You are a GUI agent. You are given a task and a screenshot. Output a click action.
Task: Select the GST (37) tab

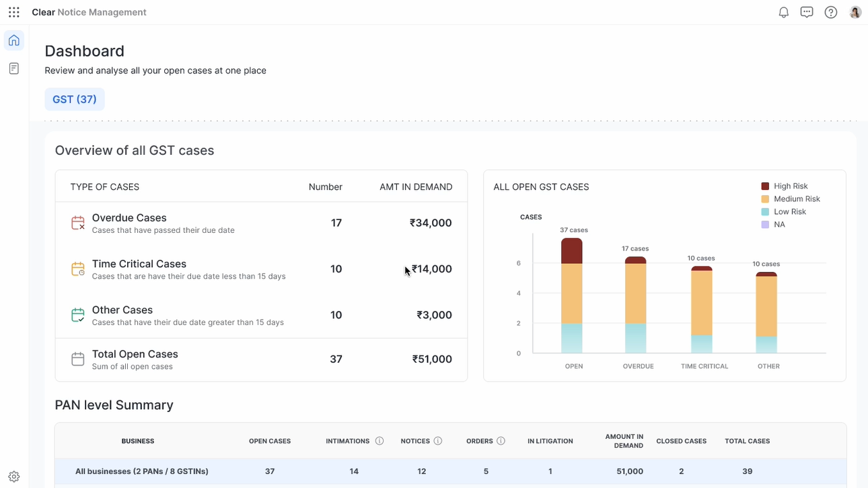tap(75, 99)
